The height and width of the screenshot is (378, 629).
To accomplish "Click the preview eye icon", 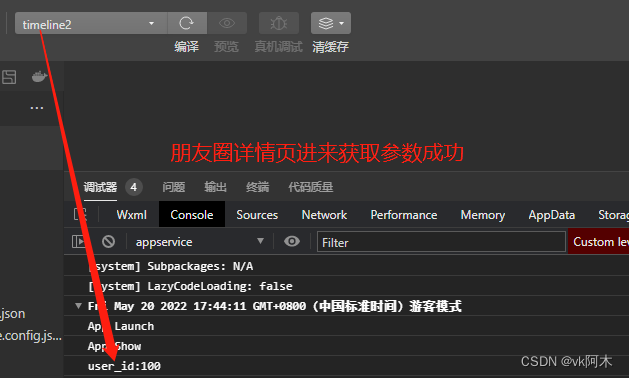I will (x=227, y=23).
